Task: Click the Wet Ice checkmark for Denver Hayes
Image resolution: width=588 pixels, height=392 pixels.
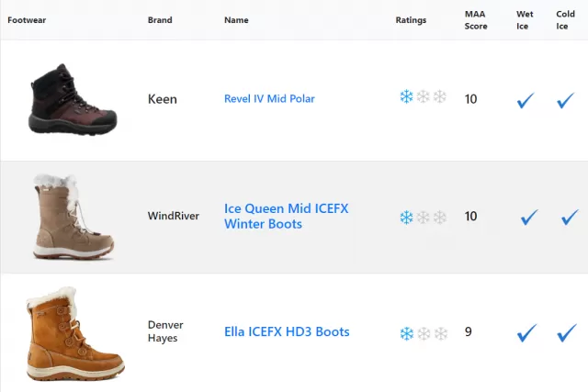Action: point(526,333)
